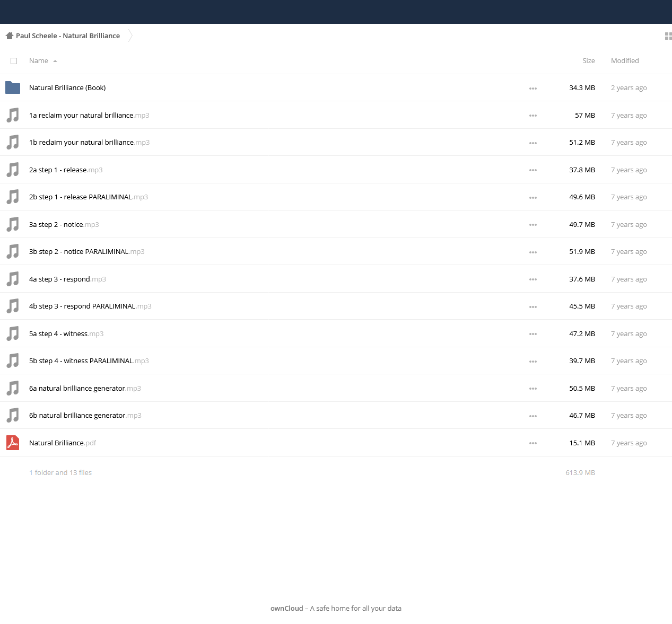Click the 34.3 MB size value
Screen dimensions: 672x624
[x=582, y=88]
